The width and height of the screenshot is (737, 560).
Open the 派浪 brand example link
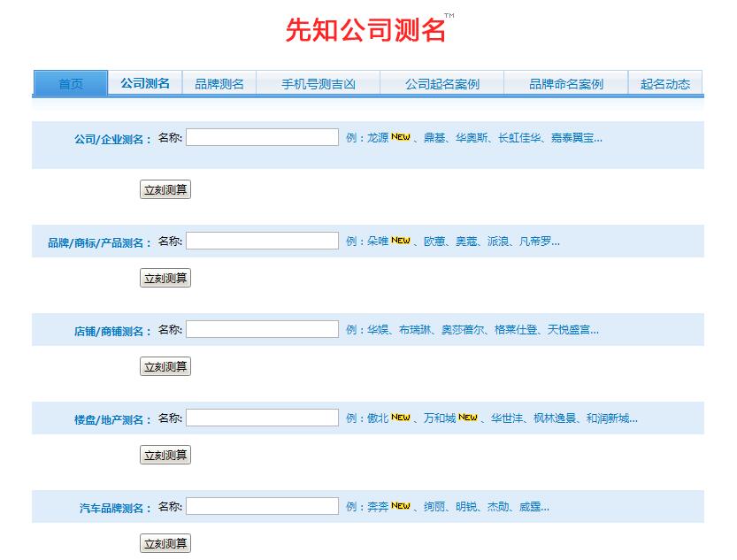pos(498,241)
